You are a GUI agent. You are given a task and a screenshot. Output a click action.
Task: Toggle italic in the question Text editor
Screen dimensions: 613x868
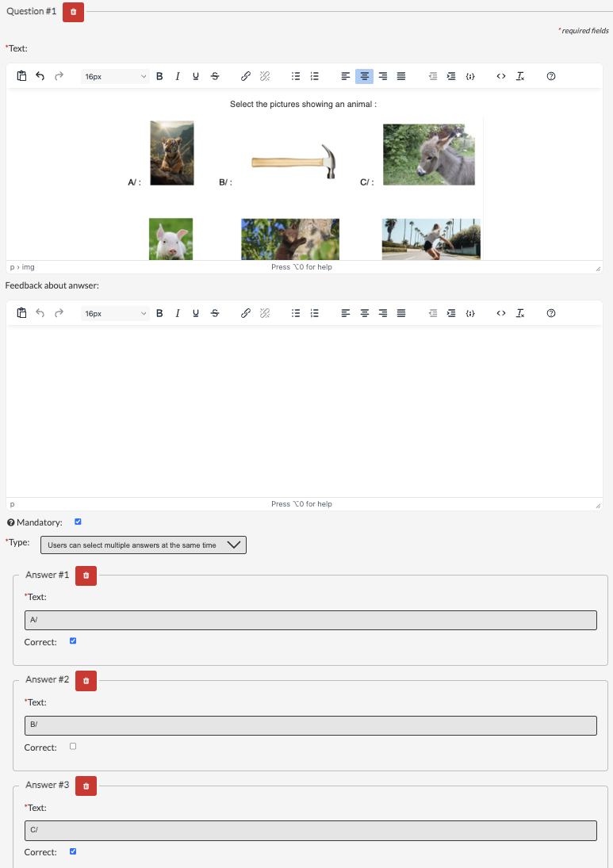pos(178,76)
